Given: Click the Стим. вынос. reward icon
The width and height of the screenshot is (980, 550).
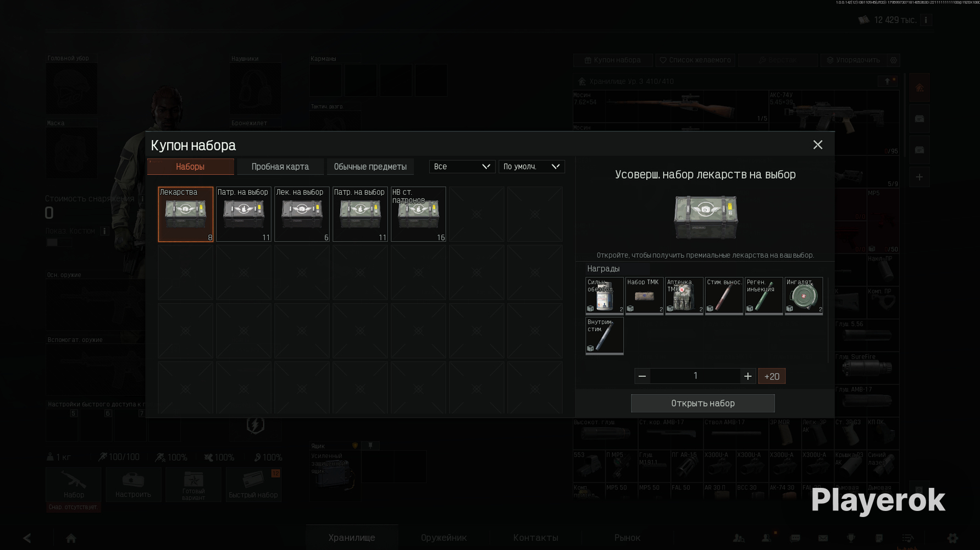Looking at the screenshot, I should coord(724,296).
